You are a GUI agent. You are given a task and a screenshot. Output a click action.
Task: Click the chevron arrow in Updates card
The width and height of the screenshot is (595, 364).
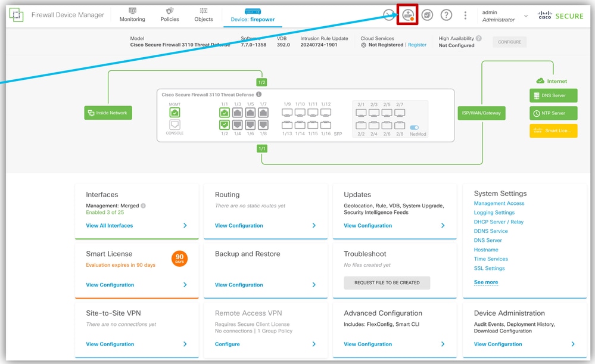[443, 225]
